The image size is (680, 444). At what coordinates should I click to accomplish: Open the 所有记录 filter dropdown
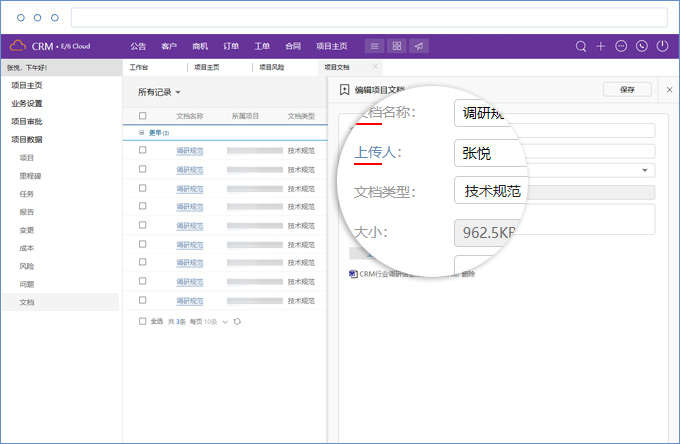tap(159, 92)
